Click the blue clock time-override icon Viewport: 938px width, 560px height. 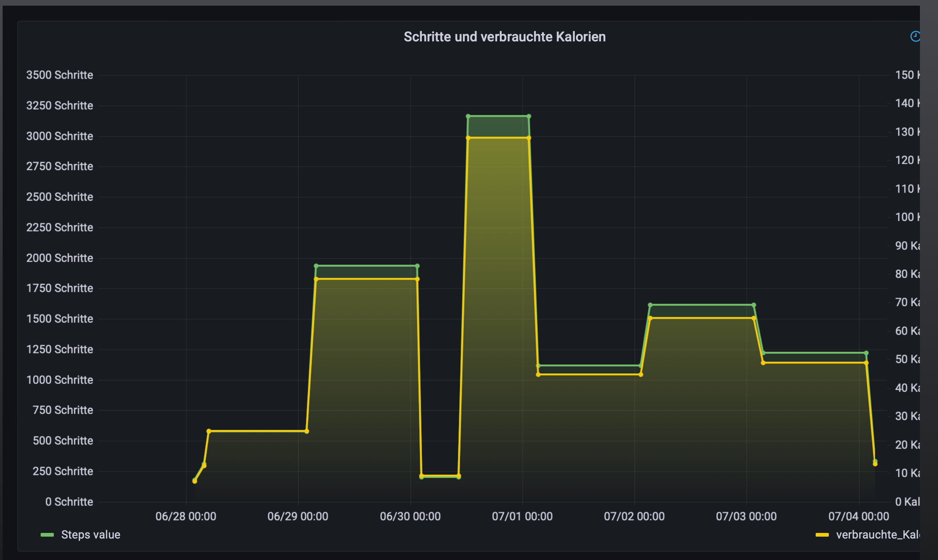tap(915, 37)
